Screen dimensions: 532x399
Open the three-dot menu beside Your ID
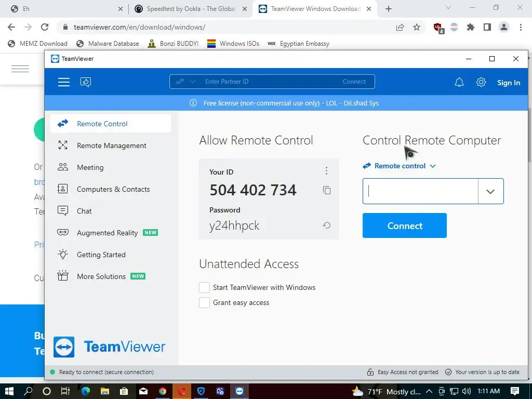[x=326, y=170]
